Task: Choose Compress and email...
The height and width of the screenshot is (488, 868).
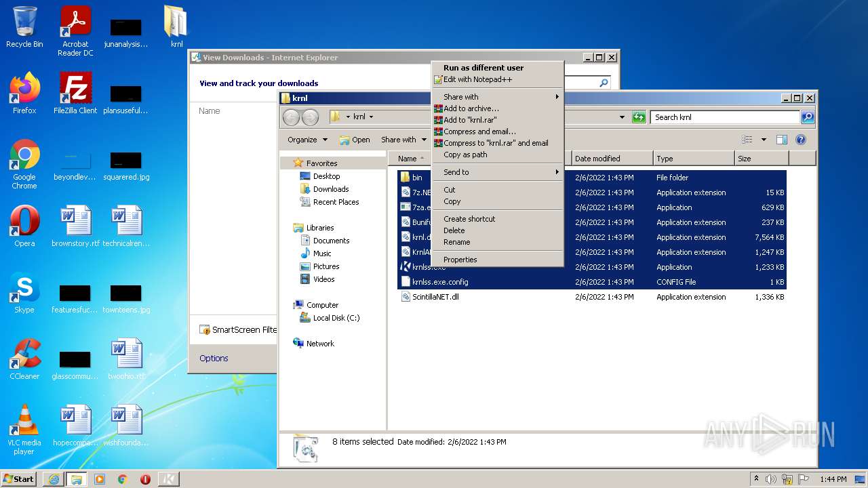Action: 497,131
